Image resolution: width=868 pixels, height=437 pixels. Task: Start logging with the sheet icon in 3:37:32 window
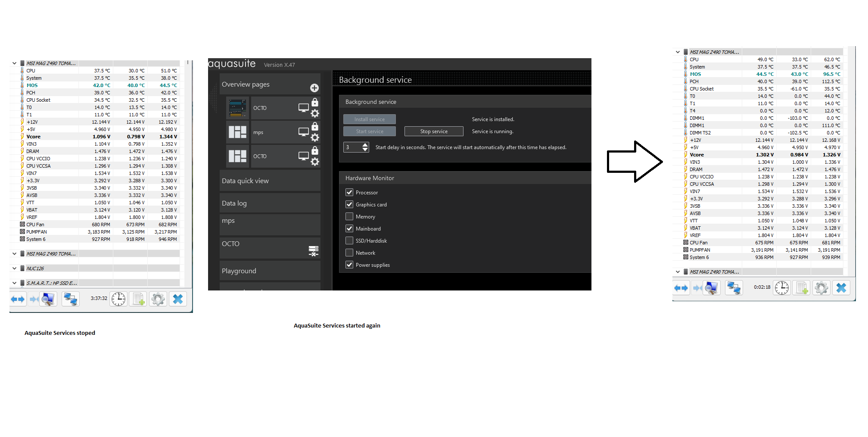pos(138,299)
